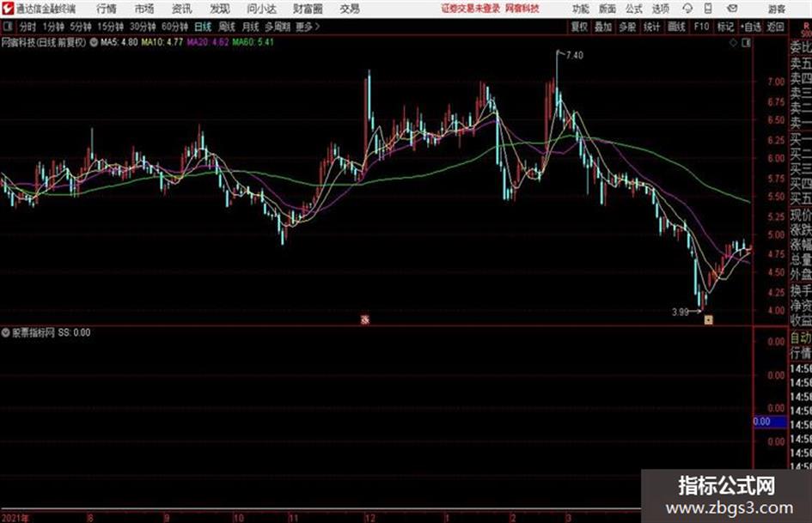Image resolution: width=812 pixels, height=523 pixels.
Task: Click the 12 month marker on time axis
Action: tap(369, 518)
